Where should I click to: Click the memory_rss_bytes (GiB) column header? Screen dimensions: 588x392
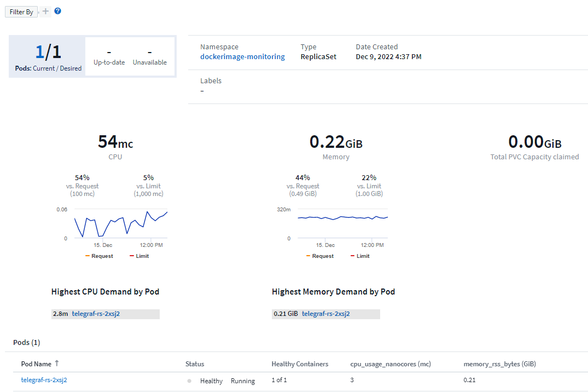tap(503, 364)
